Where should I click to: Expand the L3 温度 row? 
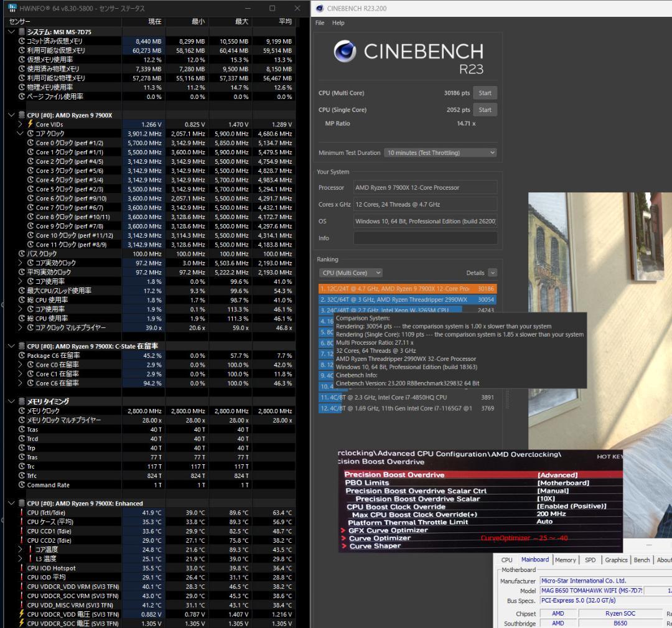[20, 558]
